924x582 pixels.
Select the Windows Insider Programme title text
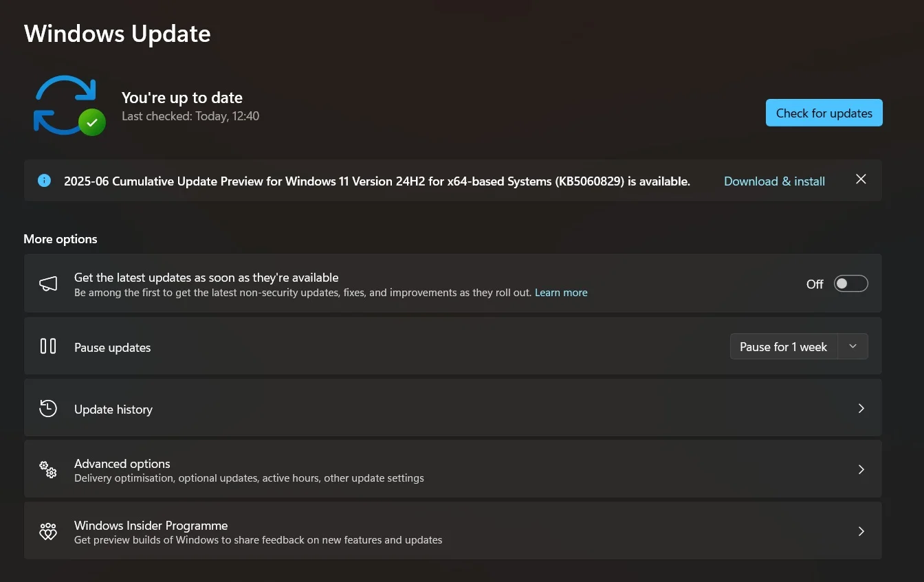[x=151, y=526]
